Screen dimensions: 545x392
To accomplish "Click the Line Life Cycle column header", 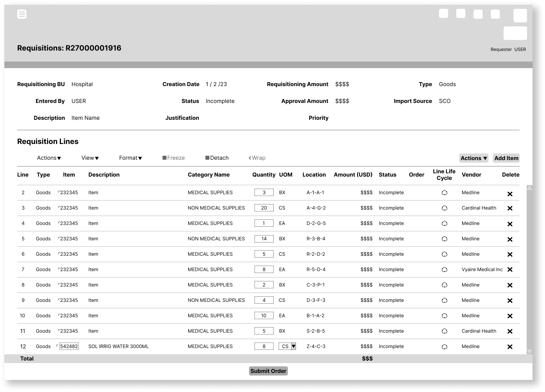I will coord(444,175).
